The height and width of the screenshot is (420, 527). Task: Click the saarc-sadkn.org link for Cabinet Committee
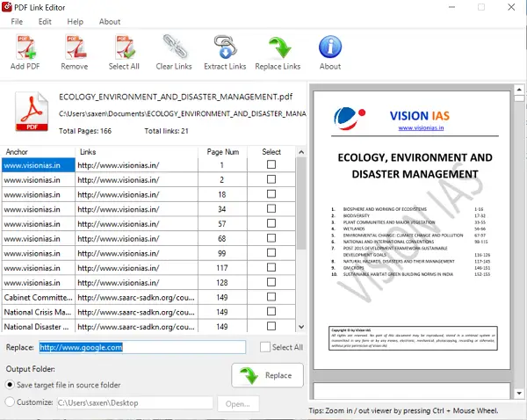pyautogui.click(x=136, y=297)
